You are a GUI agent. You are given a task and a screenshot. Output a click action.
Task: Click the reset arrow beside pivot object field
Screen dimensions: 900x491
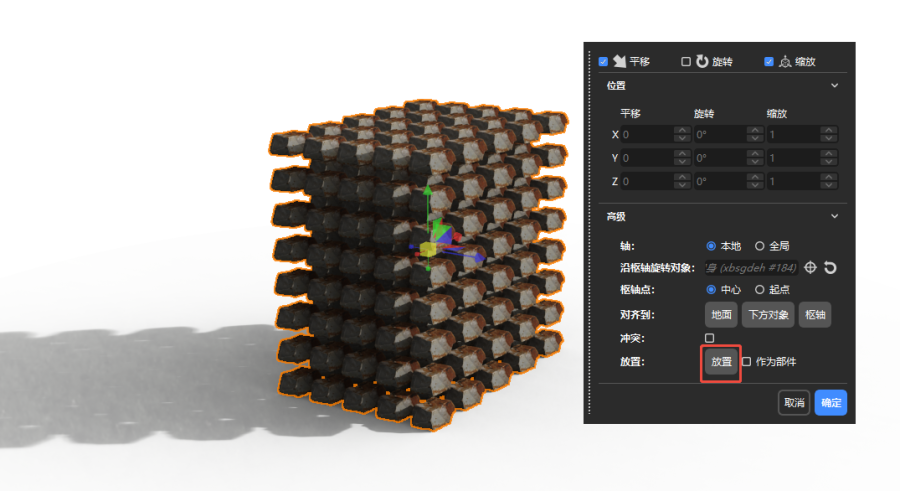point(829,267)
